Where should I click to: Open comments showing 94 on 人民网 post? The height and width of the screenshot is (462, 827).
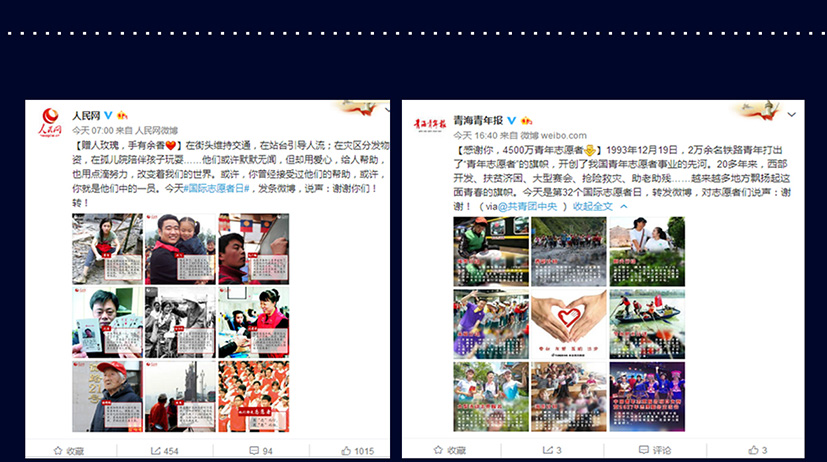coord(261,451)
